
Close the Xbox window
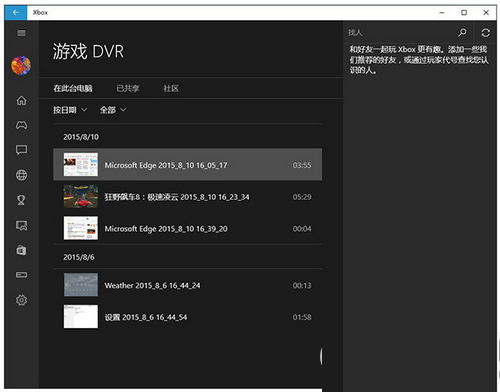(x=486, y=13)
